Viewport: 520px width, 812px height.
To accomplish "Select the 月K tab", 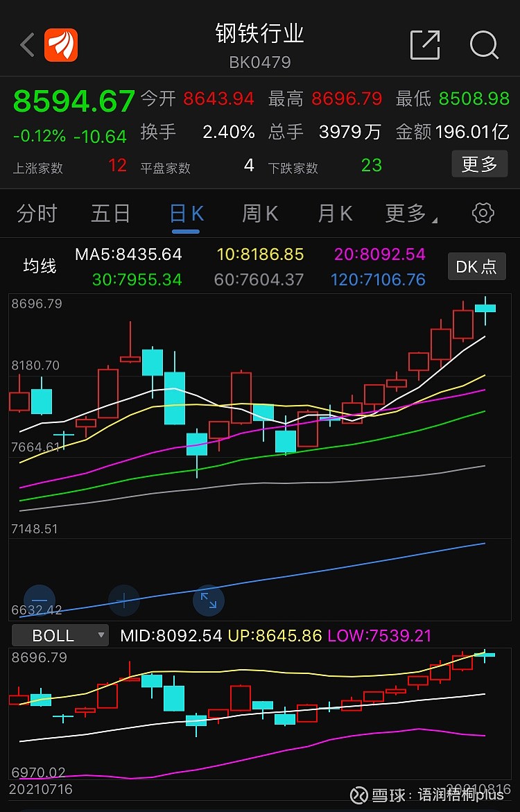I will pyautogui.click(x=335, y=214).
